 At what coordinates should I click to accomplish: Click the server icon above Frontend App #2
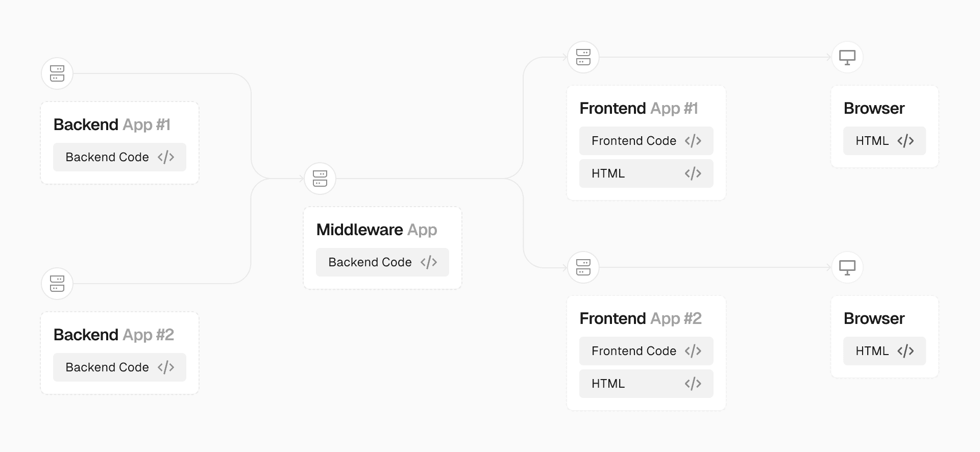(583, 267)
